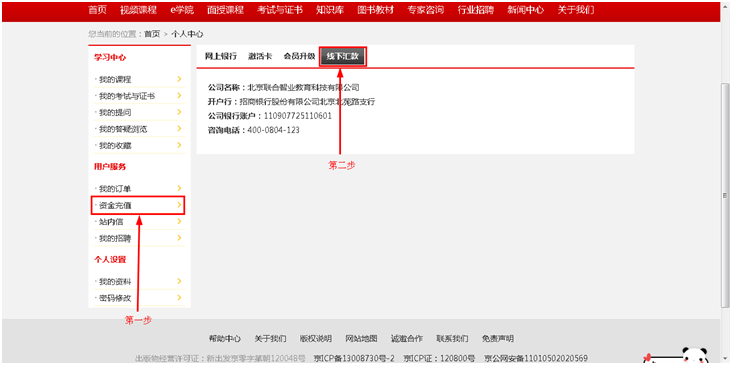Click the footer 关于我们 link
732x365 pixels.
270,338
